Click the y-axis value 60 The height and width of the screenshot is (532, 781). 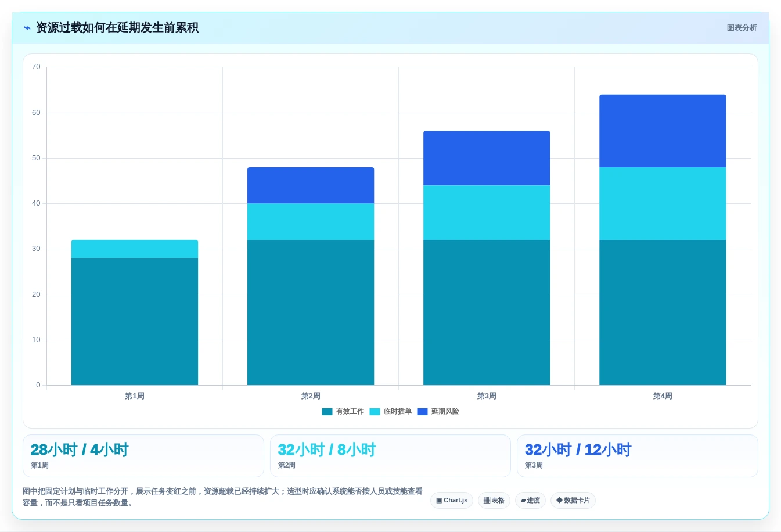[36, 113]
